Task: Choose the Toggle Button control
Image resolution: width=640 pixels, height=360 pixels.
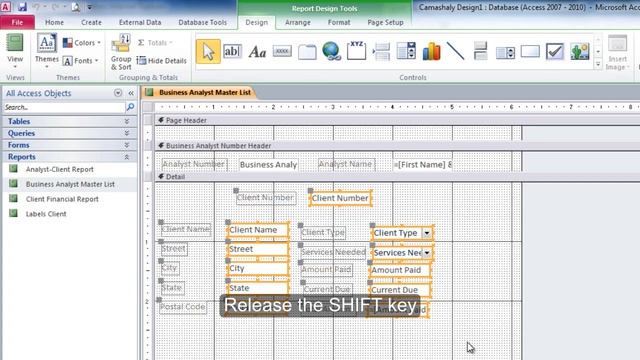Action: tap(480, 51)
